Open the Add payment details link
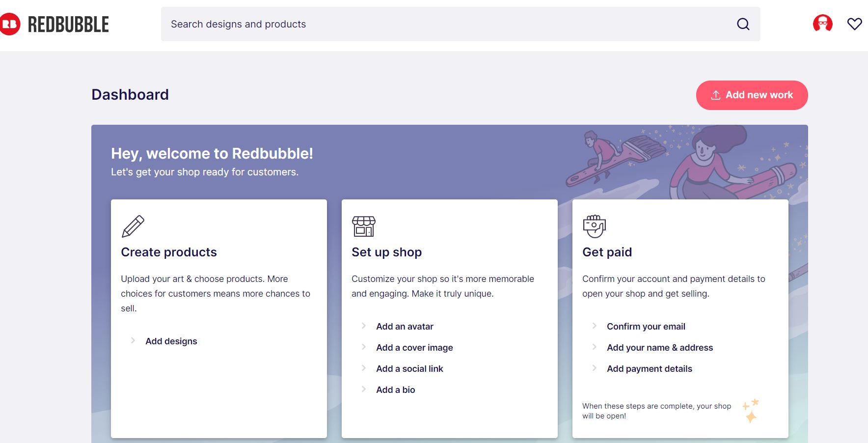868x443 pixels. click(650, 369)
